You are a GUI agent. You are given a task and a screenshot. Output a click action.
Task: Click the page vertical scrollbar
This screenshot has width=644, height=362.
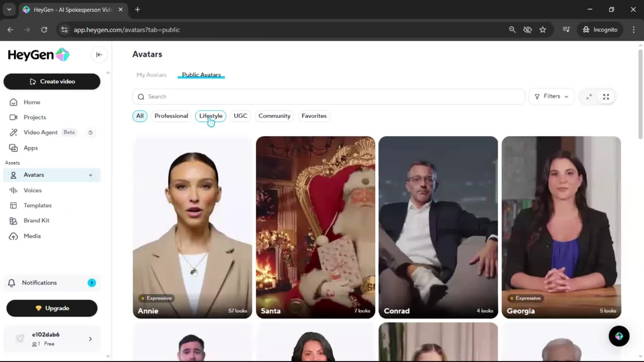point(640,94)
